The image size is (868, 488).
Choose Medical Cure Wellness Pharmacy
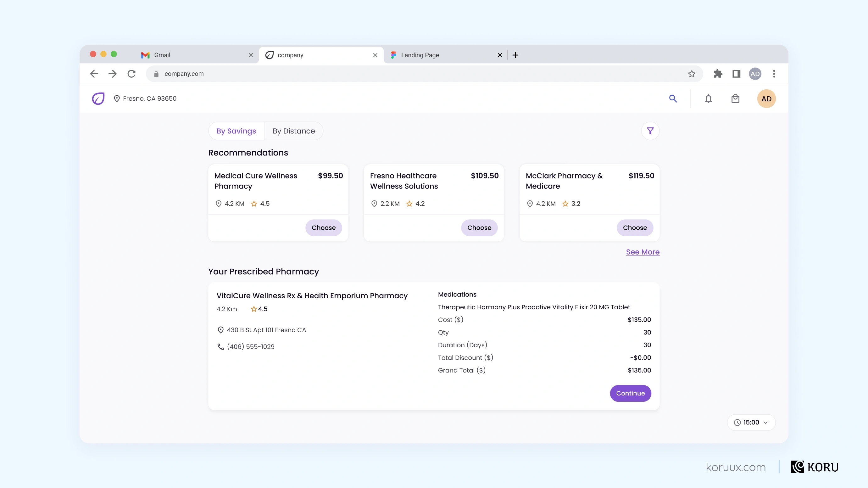[324, 228]
